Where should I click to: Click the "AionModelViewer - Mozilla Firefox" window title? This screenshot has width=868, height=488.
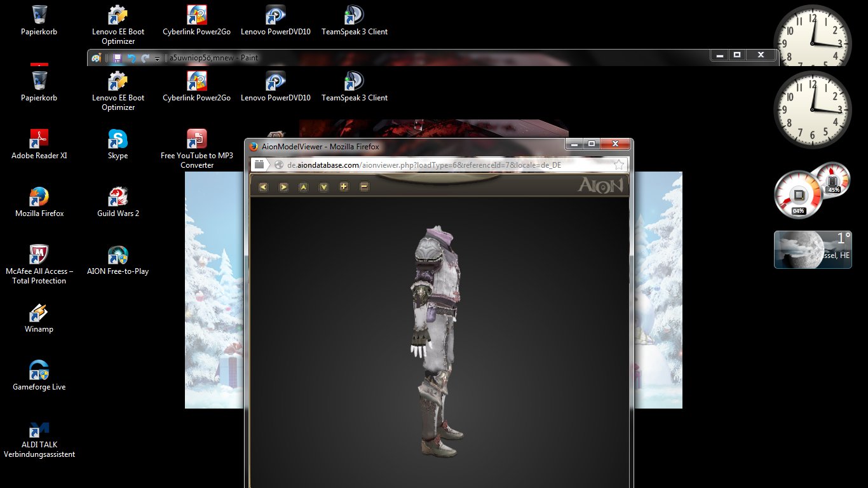[320, 147]
